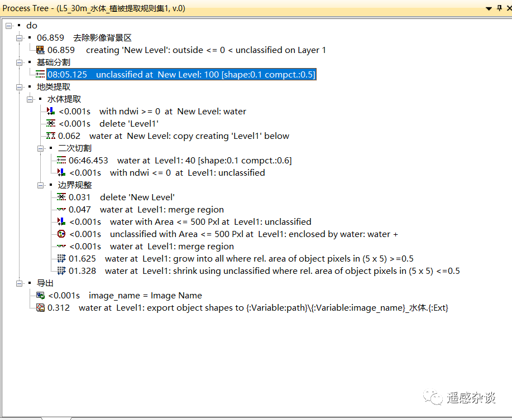The image size is (512, 420).
Task: Click the create 'New Level' chessboard segmentation icon
Action: pyautogui.click(x=40, y=50)
